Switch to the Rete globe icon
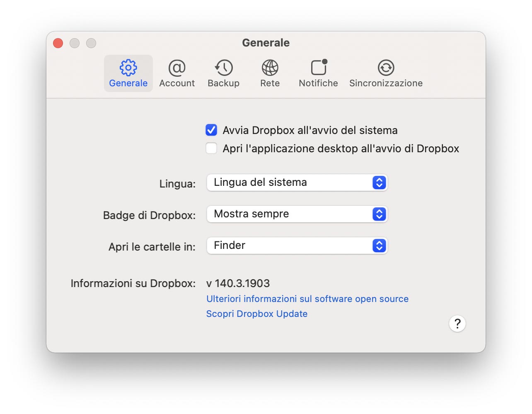The width and height of the screenshot is (532, 414). click(x=270, y=68)
